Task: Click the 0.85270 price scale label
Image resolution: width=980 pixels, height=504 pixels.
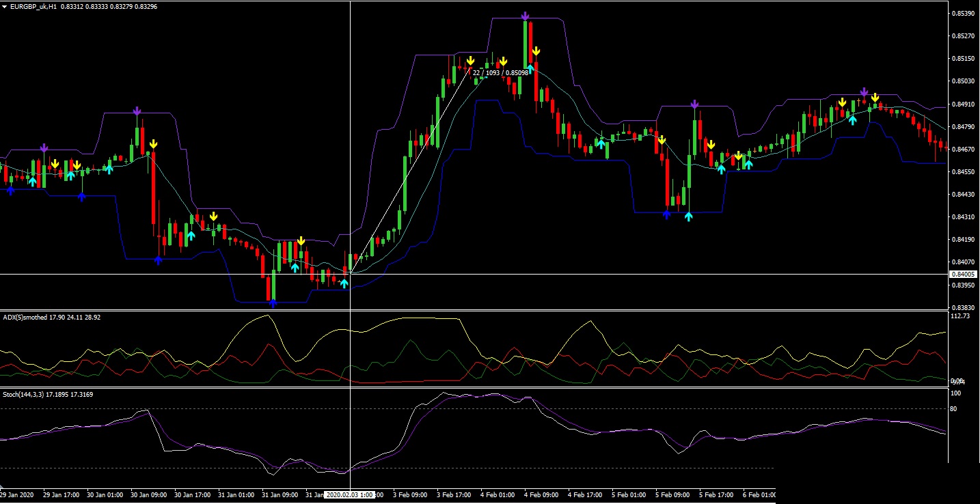Action: pos(964,36)
